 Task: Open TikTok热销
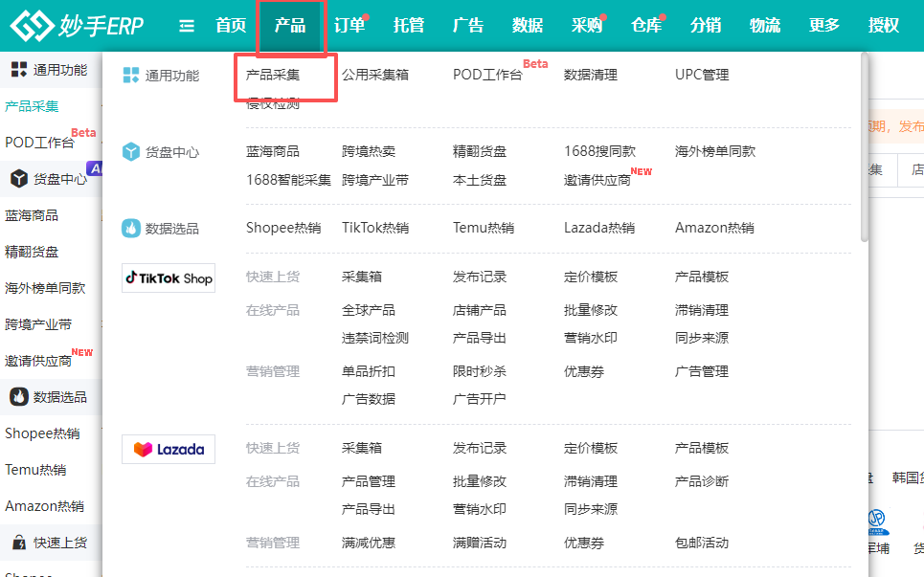pyautogui.click(x=375, y=228)
